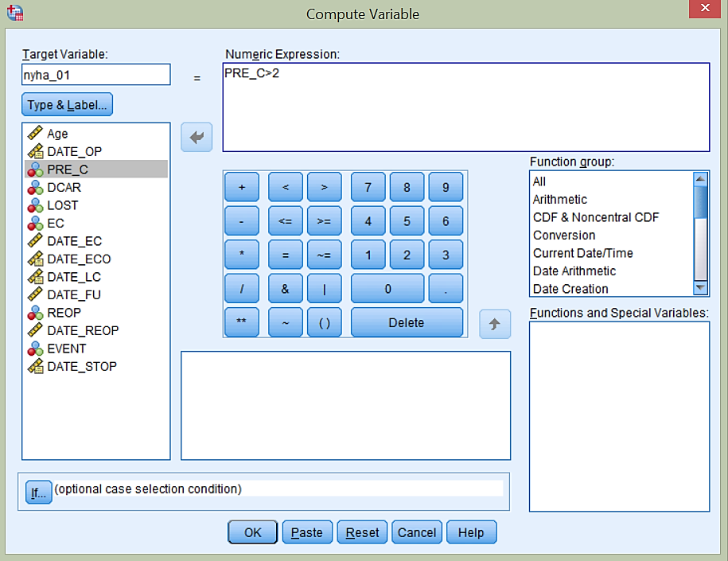
Task: Select the DATE_STOP variable
Action: pyautogui.click(x=81, y=366)
